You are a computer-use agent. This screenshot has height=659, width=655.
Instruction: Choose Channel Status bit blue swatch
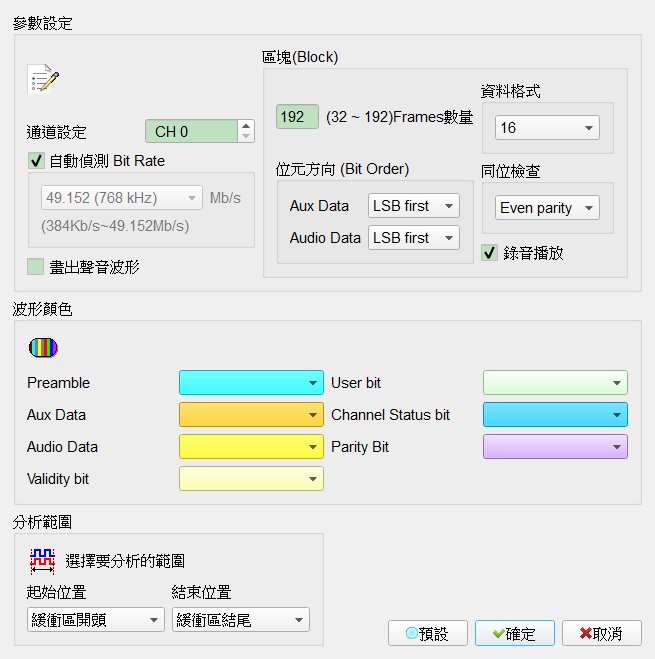point(555,414)
